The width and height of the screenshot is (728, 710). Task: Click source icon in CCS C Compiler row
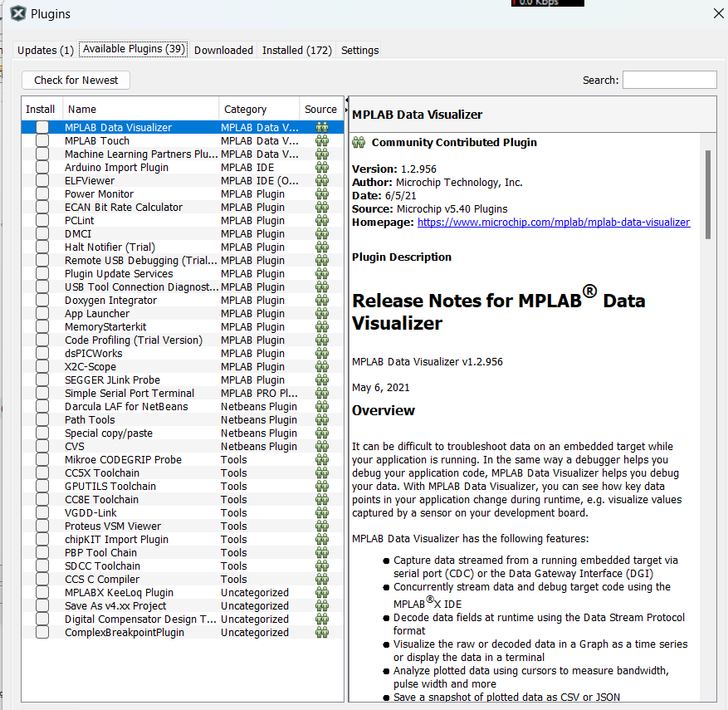[322, 580]
